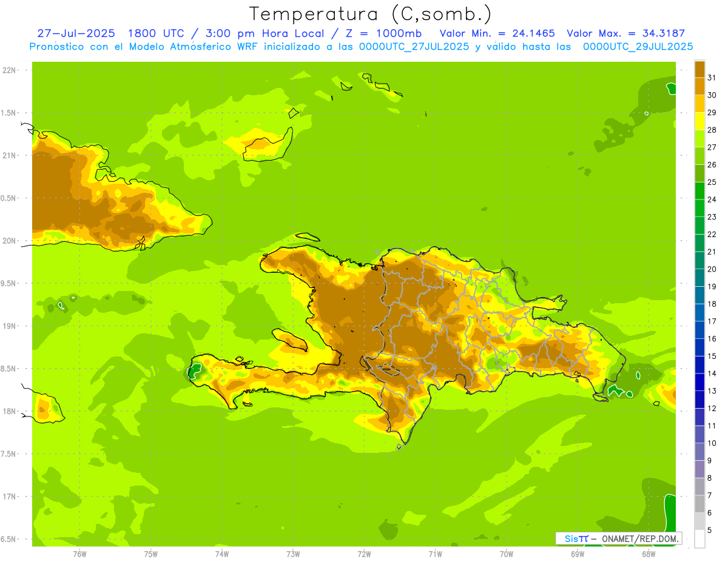Click the "69W" longitude label

[578, 554]
